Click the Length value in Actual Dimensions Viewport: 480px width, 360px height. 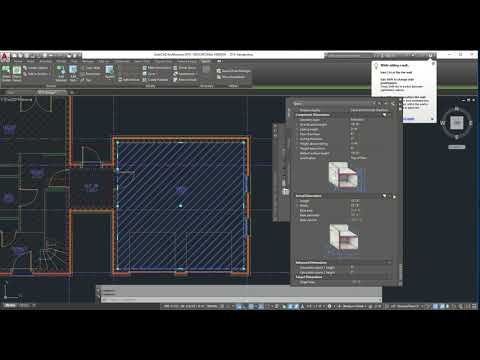370,201
